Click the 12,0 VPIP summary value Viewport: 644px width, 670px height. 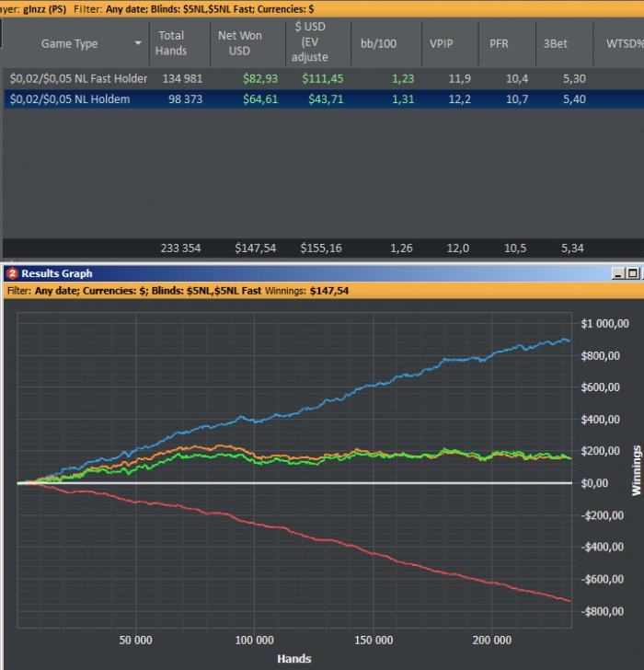point(458,248)
